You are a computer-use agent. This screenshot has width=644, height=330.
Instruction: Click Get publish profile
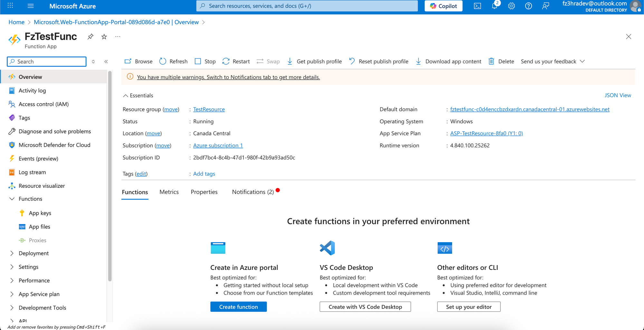tap(314, 61)
